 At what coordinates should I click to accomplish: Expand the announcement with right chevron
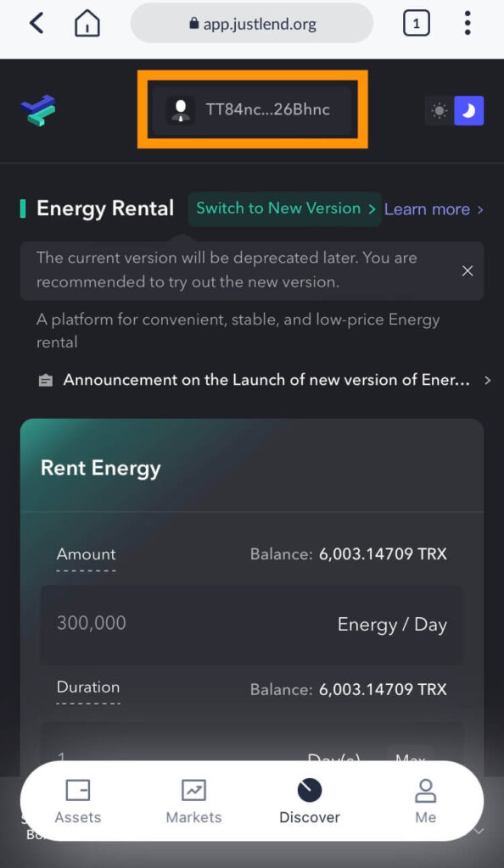click(x=487, y=381)
